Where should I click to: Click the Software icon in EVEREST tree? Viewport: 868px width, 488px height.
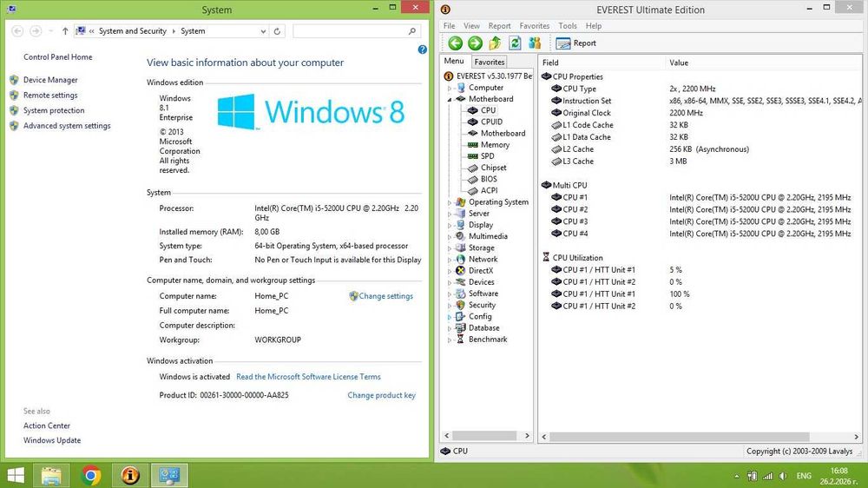[x=460, y=293]
